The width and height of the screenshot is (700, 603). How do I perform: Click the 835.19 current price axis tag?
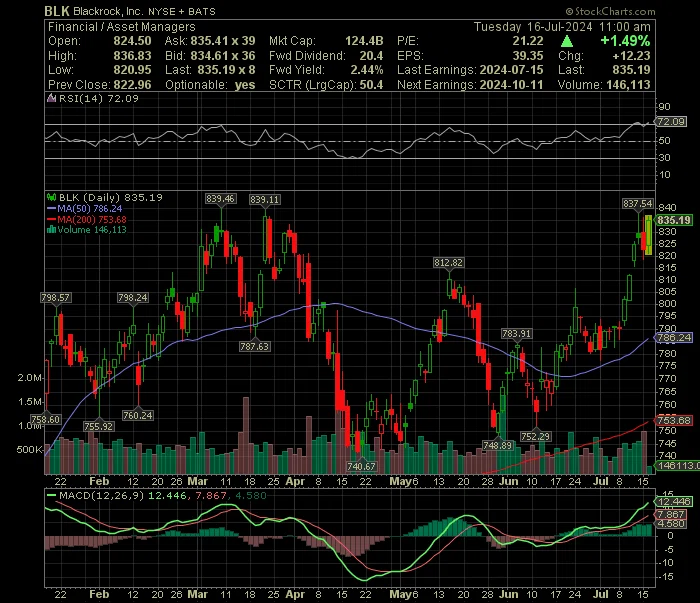tap(674, 220)
